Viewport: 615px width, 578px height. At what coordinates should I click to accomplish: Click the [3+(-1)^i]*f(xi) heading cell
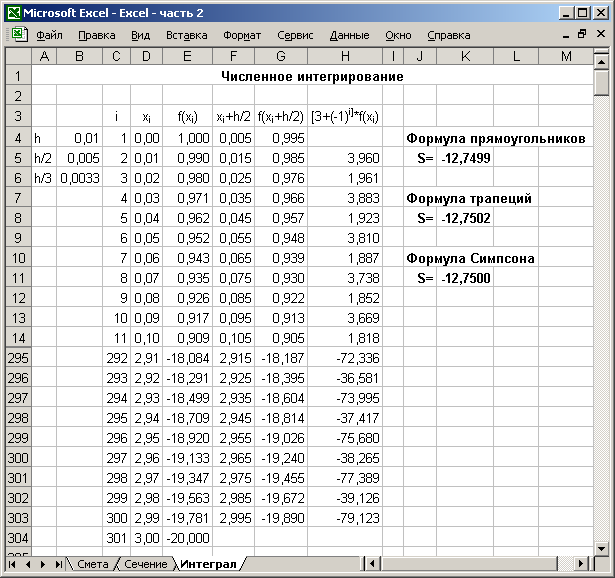[x=345, y=116]
